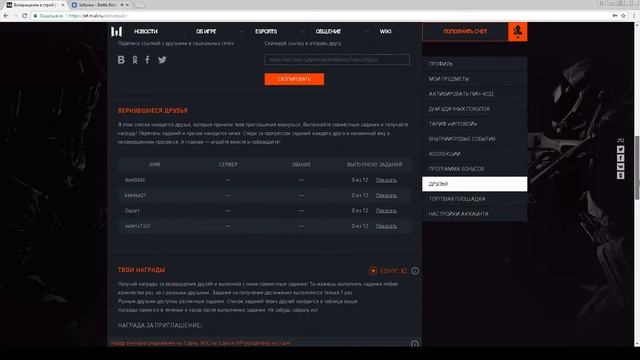The width and height of the screenshot is (640, 360).
Task: Open МОИ ПРЕДМЕТЫ in the sidebar
Action: pos(475,79)
